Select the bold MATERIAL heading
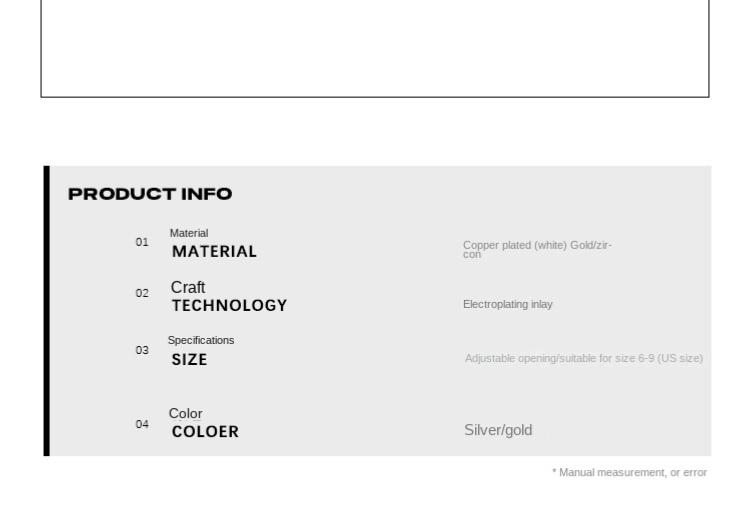 (x=214, y=251)
